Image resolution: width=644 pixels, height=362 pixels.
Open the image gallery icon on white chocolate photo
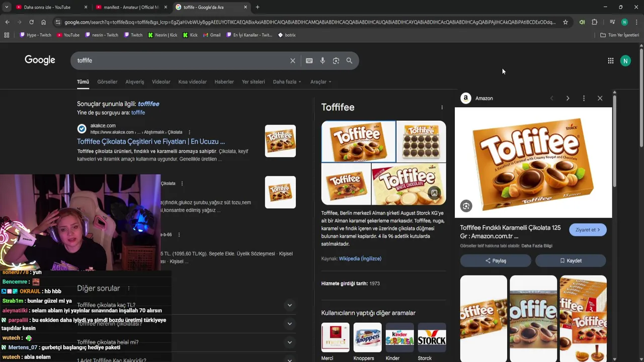coord(434,193)
